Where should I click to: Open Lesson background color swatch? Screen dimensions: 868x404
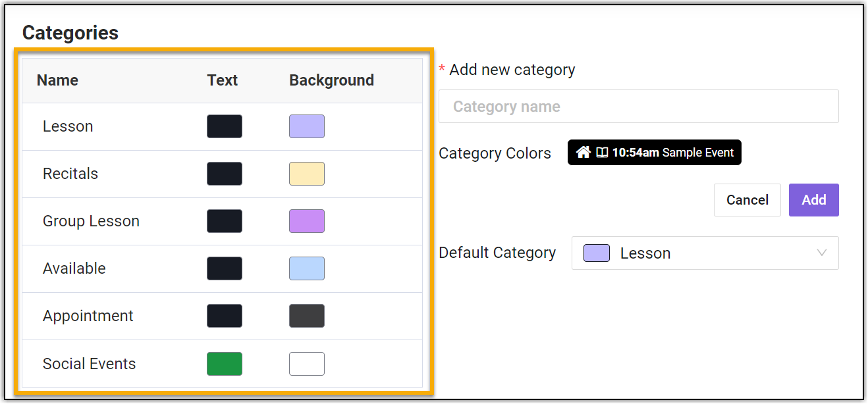click(x=307, y=126)
